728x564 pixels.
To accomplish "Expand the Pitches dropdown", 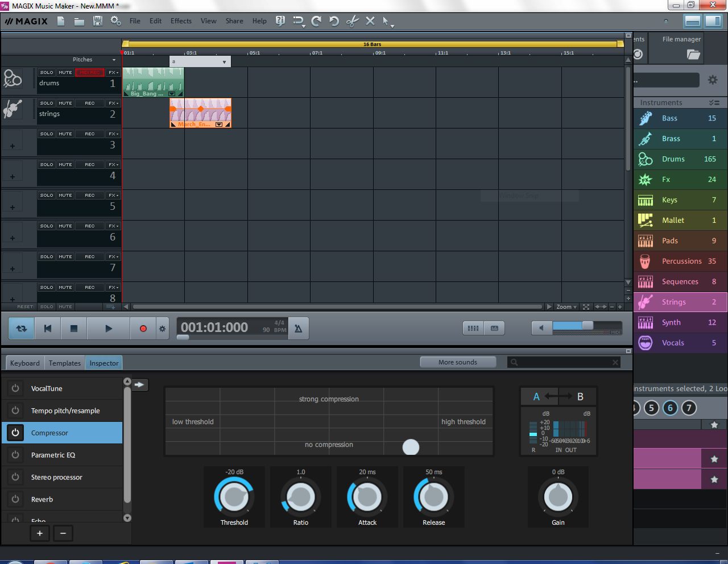I will (x=114, y=60).
